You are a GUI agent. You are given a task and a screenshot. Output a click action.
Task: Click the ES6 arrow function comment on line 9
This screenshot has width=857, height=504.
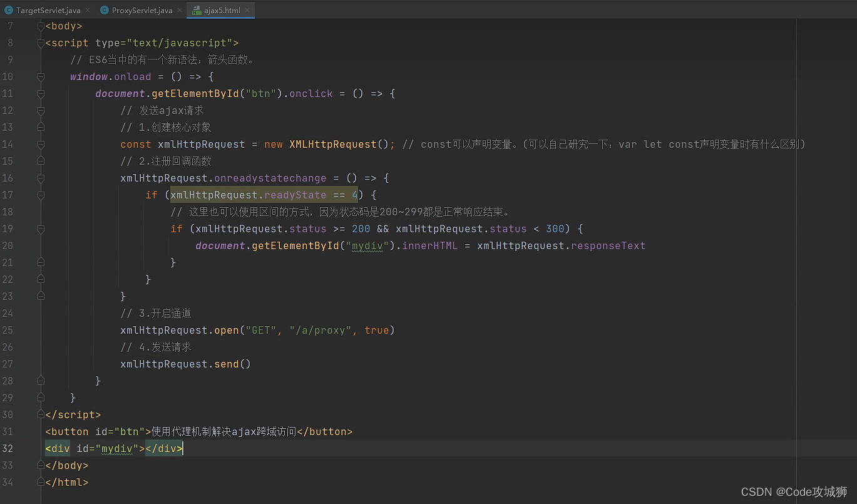(x=162, y=60)
